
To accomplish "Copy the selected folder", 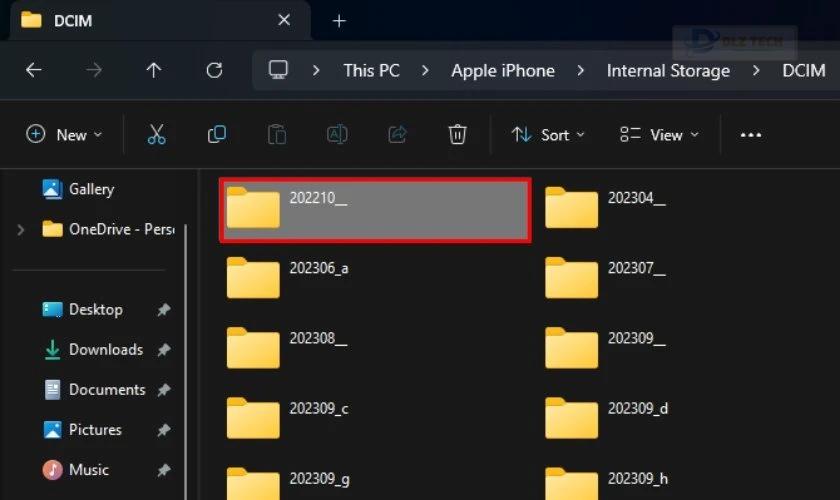I will point(216,135).
